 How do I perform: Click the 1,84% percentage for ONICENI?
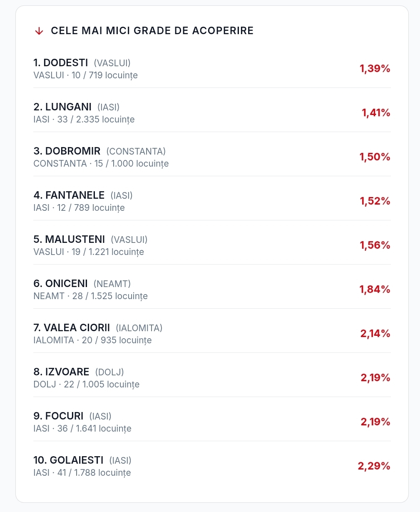[375, 290]
